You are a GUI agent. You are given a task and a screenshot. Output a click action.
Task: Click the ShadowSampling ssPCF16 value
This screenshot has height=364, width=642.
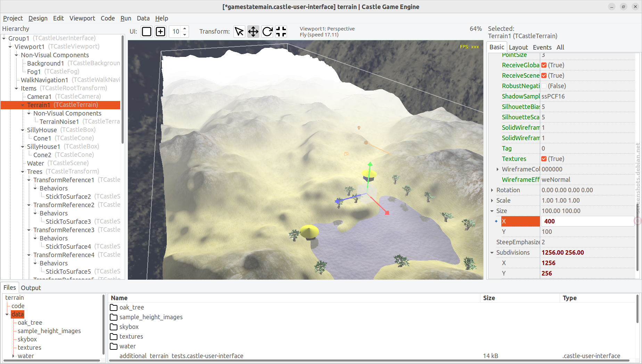(587, 96)
